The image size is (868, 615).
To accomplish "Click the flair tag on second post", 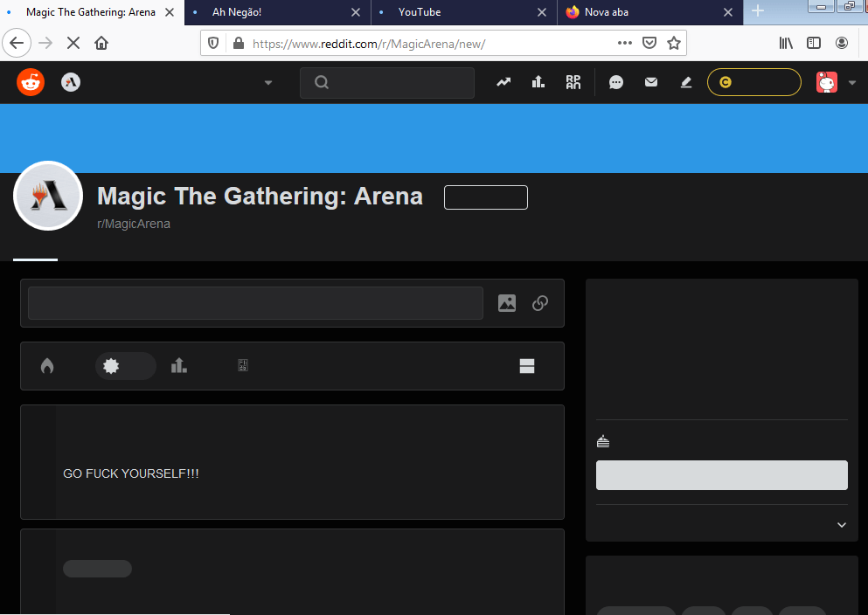I will point(97,569).
